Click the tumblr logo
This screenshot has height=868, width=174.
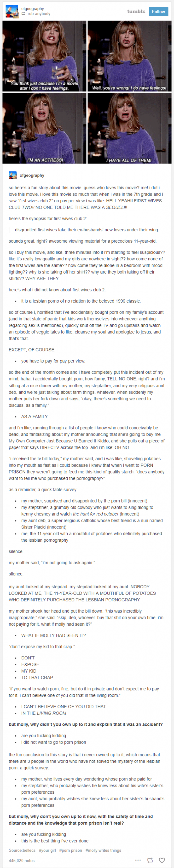point(136,11)
